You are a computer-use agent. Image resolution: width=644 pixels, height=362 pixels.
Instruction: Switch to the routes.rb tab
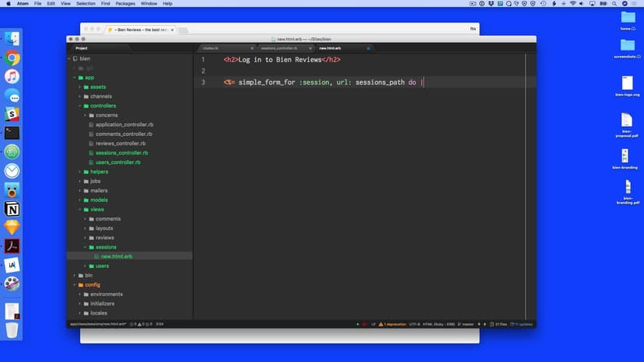[x=211, y=48]
